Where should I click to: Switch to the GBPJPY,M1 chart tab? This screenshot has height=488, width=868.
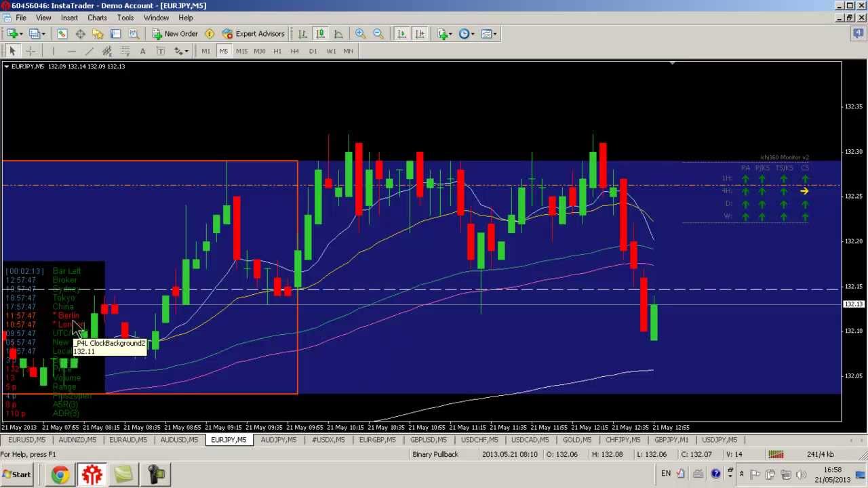pyautogui.click(x=671, y=440)
